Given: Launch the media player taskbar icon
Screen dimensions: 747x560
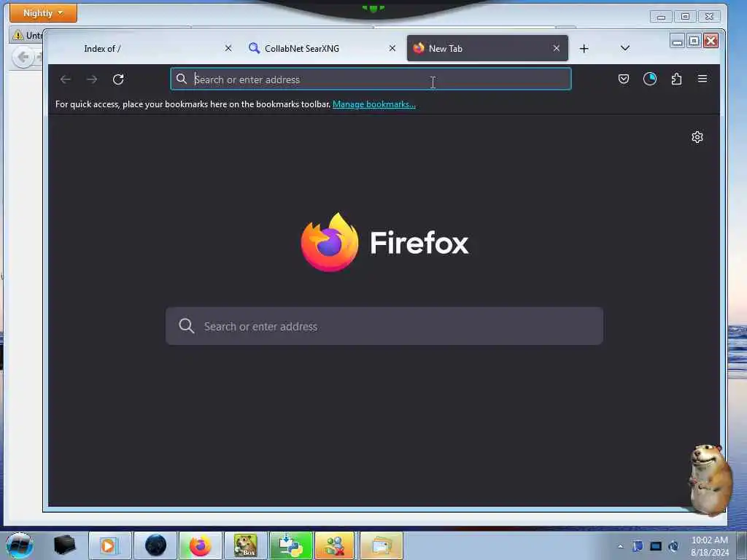Looking at the screenshot, I should pyautogui.click(x=109, y=545).
